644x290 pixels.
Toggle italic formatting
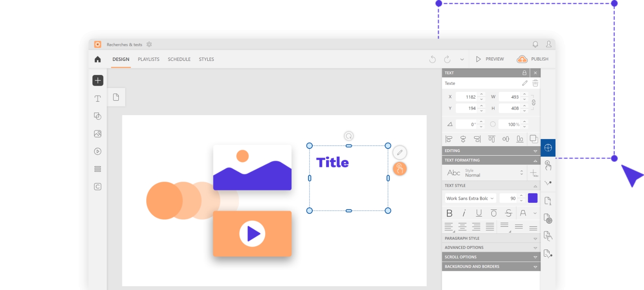[464, 213]
